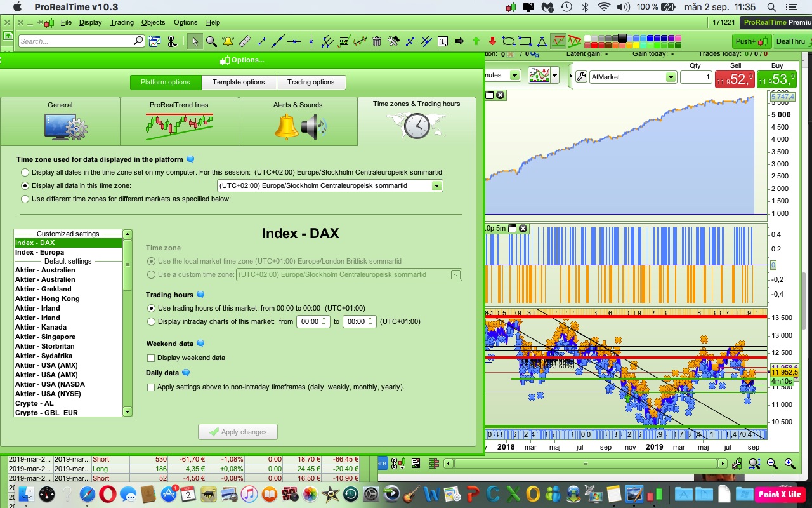Open Safari from the Dock
Image resolution: width=812 pixels, height=508 pixels.
coord(88,494)
